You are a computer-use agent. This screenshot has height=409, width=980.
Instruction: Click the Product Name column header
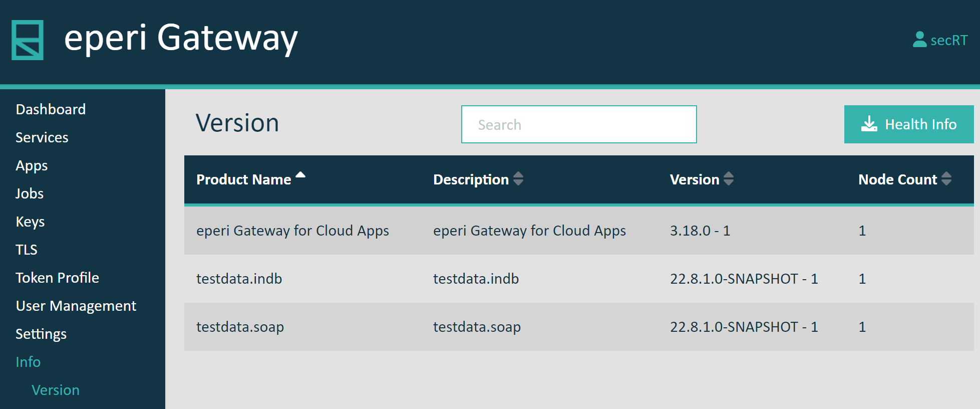pyautogui.click(x=244, y=179)
